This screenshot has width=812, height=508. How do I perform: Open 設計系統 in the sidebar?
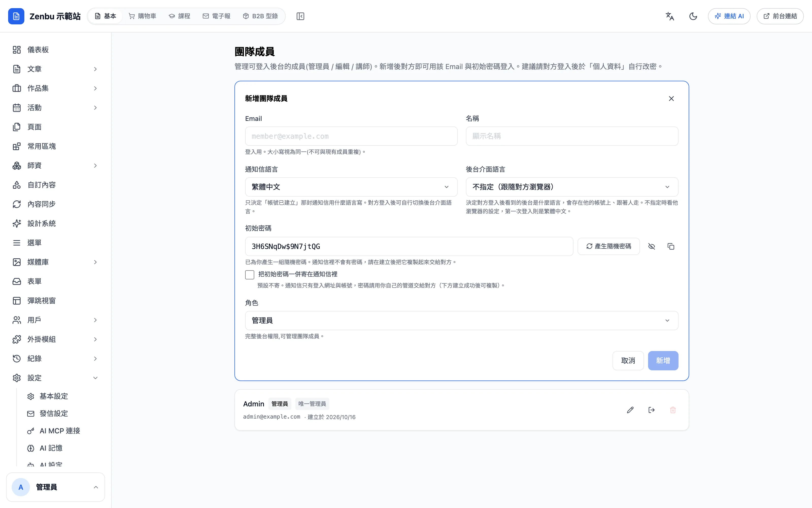[56, 224]
